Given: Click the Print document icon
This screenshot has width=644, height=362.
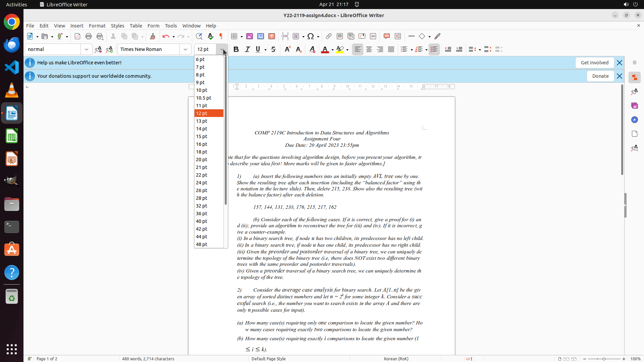Looking at the screenshot, I should pyautogui.click(x=89, y=36).
